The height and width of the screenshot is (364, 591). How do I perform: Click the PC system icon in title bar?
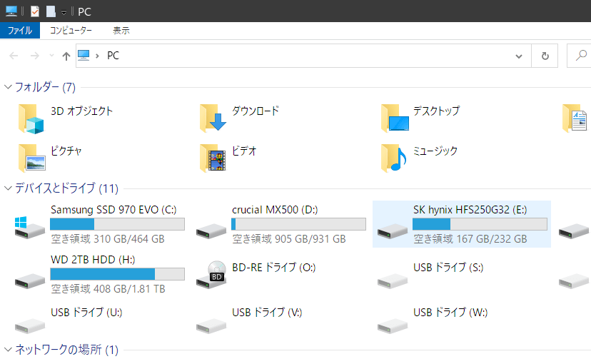click(x=11, y=11)
